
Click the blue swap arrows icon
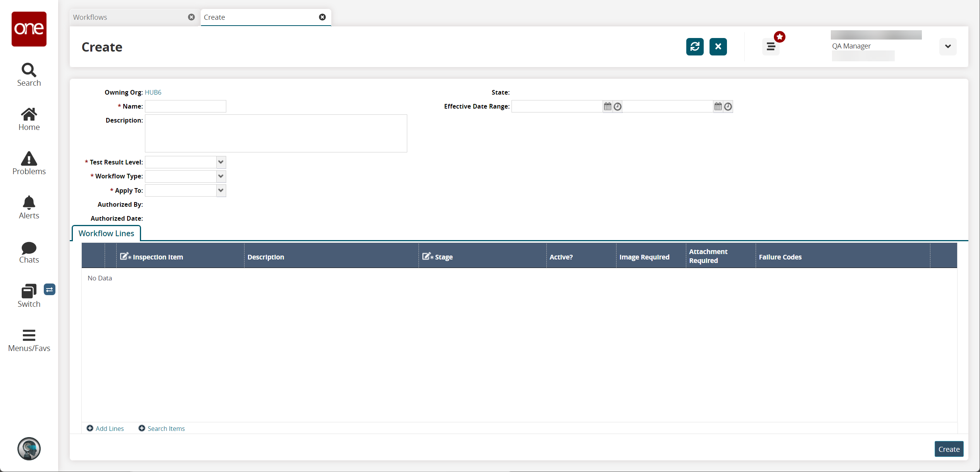50,289
